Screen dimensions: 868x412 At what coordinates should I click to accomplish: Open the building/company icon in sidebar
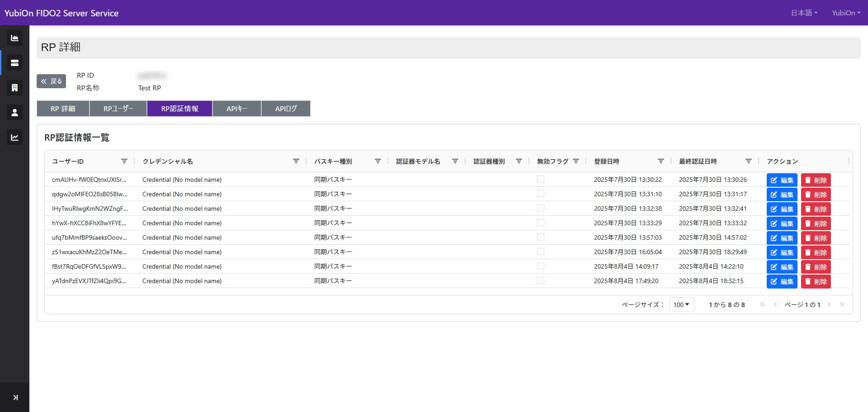pos(14,88)
